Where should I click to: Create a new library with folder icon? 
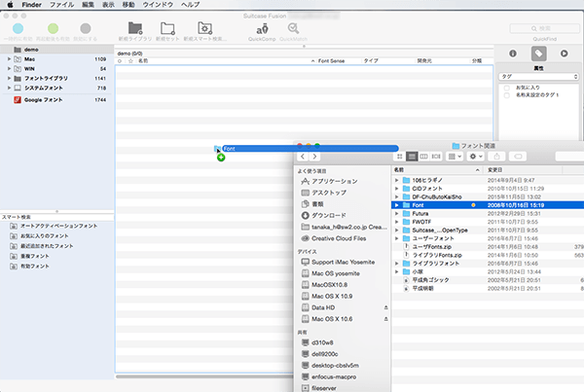135,28
